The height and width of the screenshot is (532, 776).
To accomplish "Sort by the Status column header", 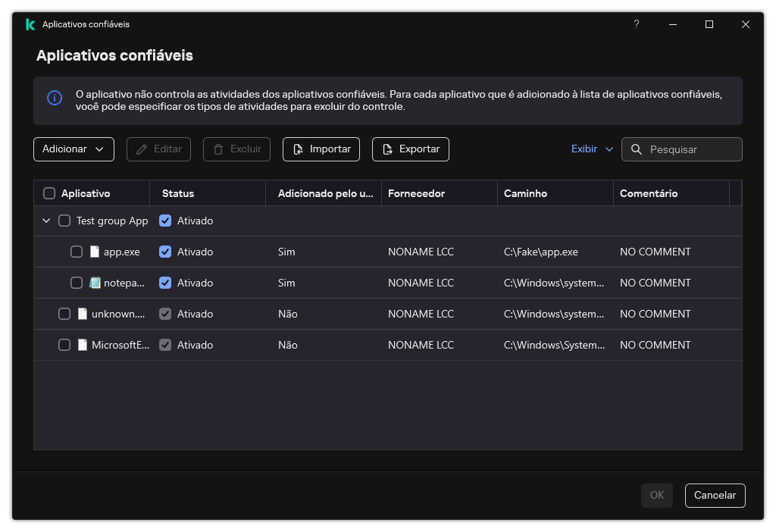I will click(x=177, y=192).
